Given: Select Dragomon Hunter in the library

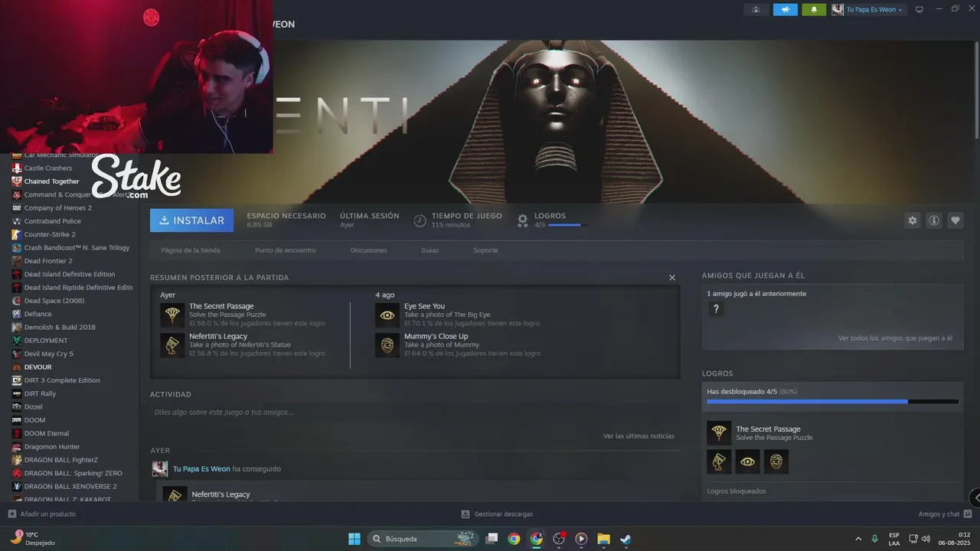Looking at the screenshot, I should click(52, 447).
